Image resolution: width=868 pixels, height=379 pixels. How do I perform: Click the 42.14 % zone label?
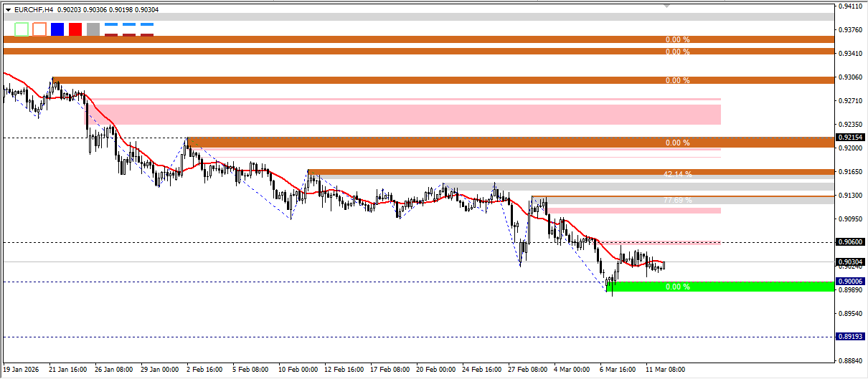[677, 174]
